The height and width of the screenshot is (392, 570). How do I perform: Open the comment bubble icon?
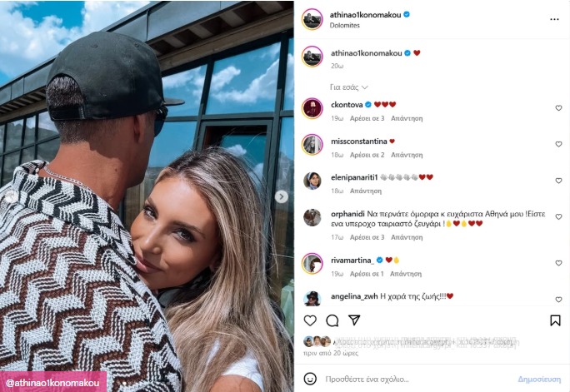tap(332, 320)
